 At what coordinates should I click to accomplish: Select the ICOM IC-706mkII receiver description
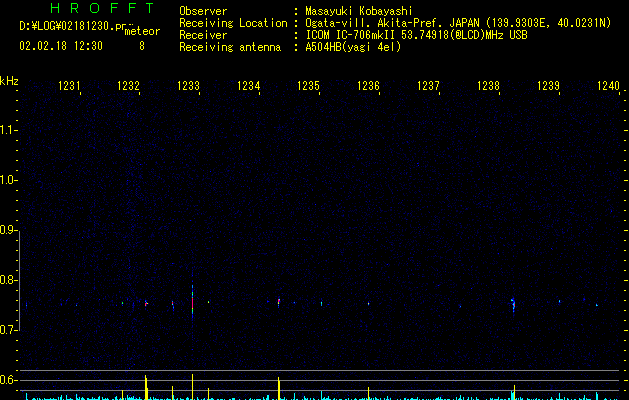pyautogui.click(x=416, y=35)
